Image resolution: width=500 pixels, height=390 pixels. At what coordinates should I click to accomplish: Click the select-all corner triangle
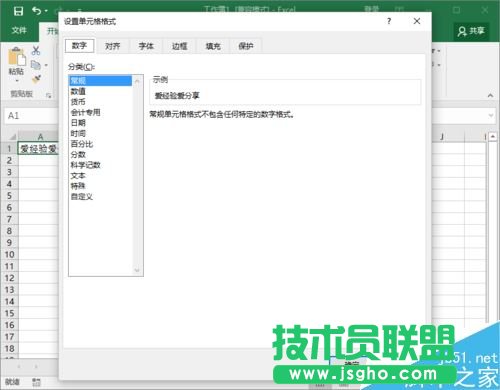(12, 137)
